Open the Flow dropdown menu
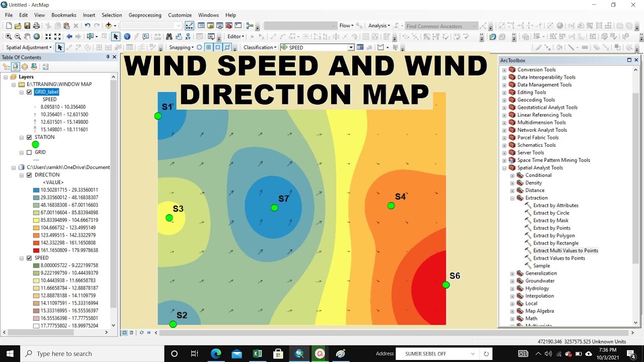644x362 pixels. click(346, 26)
